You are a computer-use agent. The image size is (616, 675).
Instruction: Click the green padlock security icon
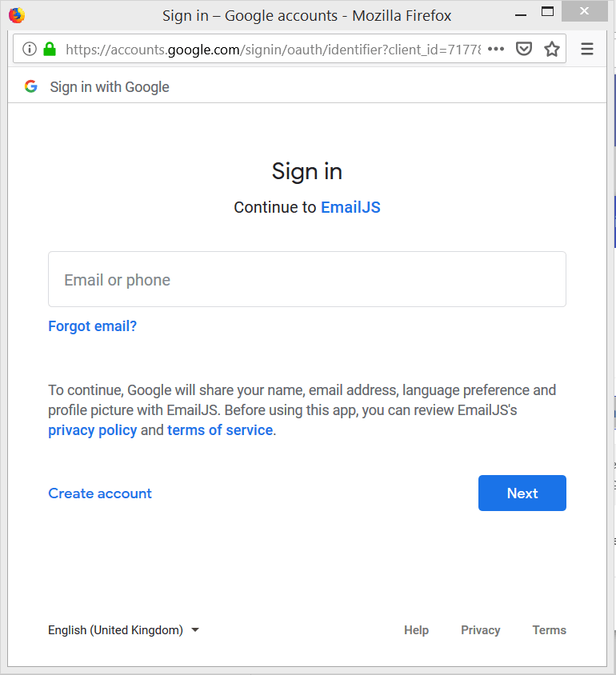[50, 49]
